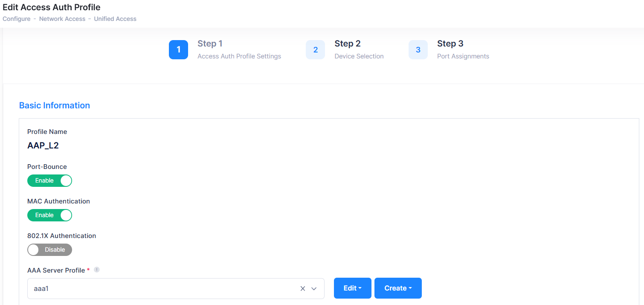Screen dimensions: 644x305
Task: Click the Port-Bounce toggle knob circle
Action: (66, 180)
